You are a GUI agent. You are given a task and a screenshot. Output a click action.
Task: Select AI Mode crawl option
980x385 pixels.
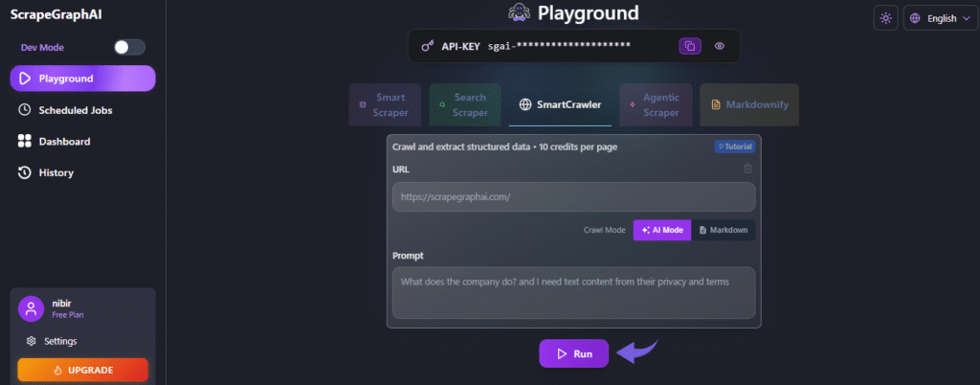click(661, 230)
